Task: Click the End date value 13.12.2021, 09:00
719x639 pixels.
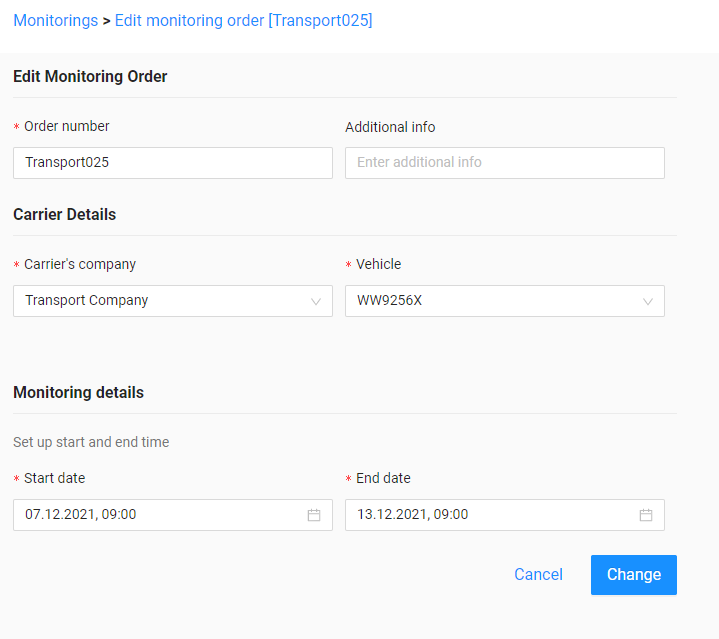Action: (413, 514)
